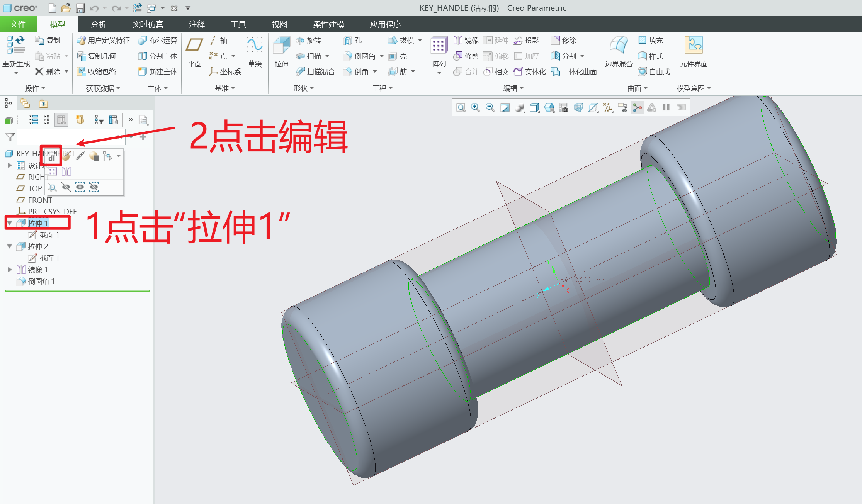Expand the 镜像 1 tree node
862x504 pixels.
click(10, 270)
